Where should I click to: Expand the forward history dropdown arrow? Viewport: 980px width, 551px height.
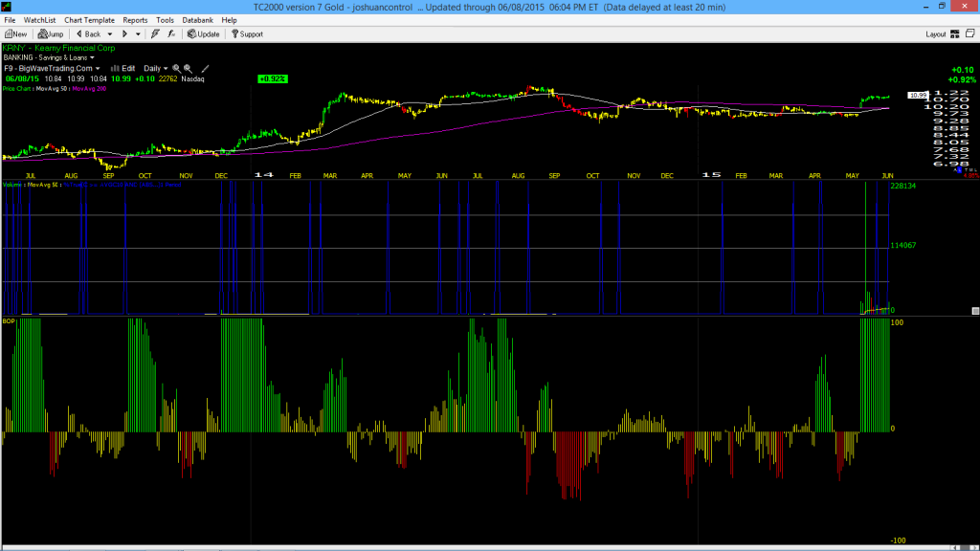138,34
